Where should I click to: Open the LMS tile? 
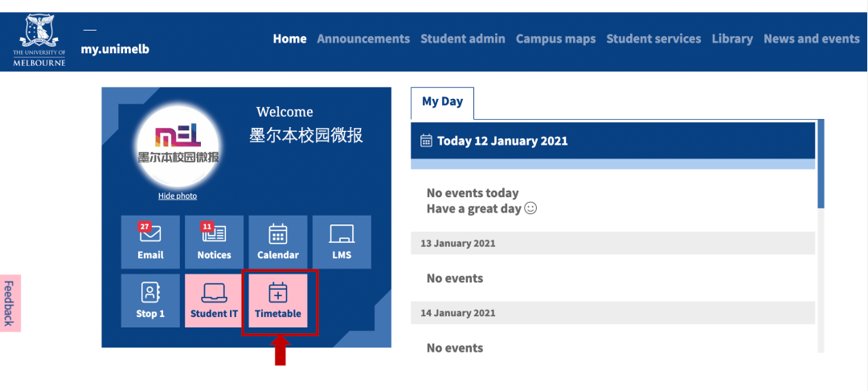pos(342,242)
